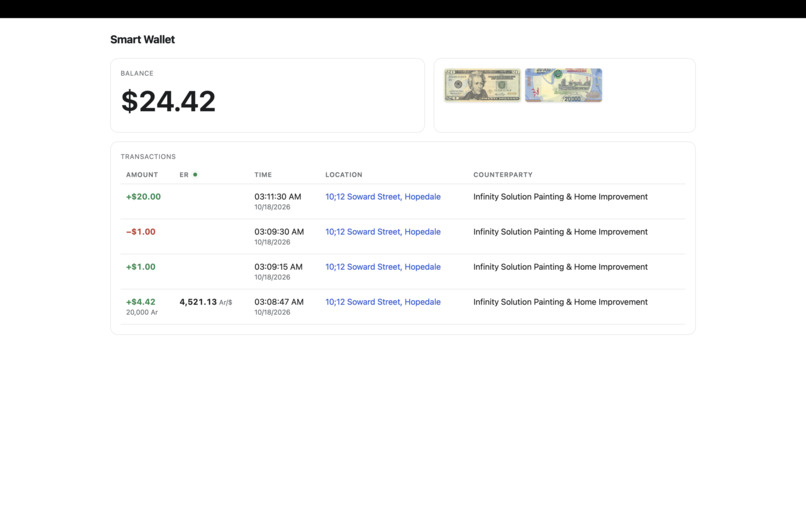Open location link in the +$1.00 row

pyautogui.click(x=382, y=266)
